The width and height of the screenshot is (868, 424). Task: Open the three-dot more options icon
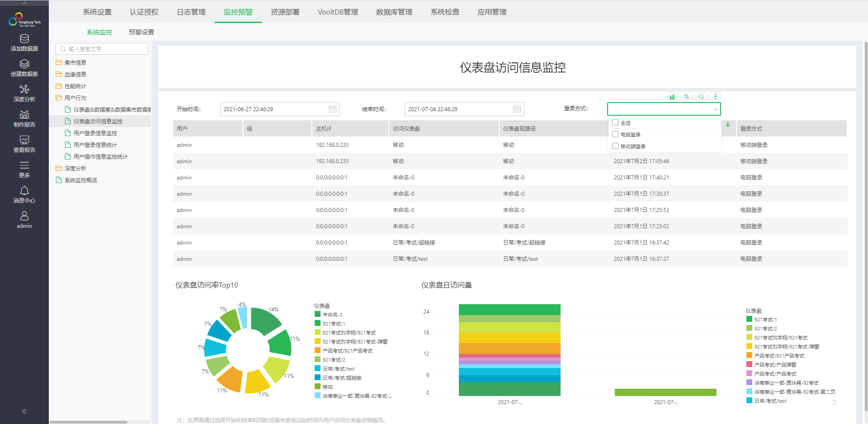point(716,97)
